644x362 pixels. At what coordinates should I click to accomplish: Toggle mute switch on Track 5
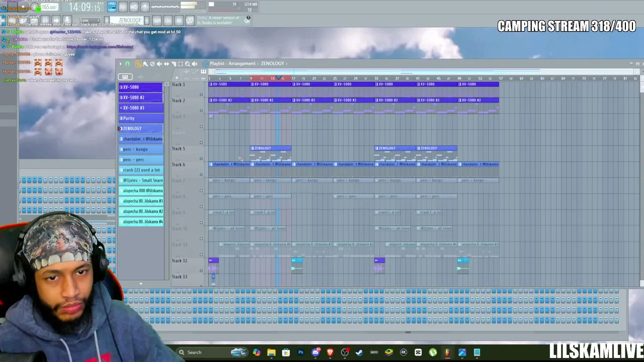(201, 159)
